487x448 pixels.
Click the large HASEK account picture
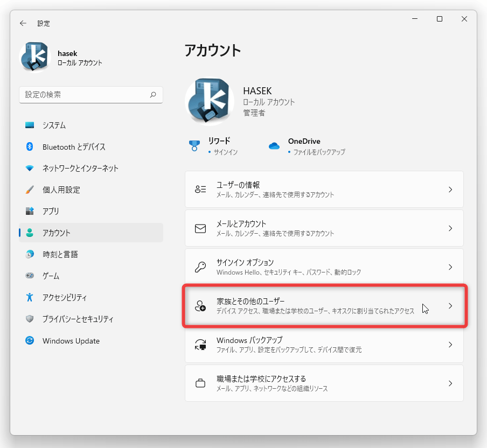[210, 101]
